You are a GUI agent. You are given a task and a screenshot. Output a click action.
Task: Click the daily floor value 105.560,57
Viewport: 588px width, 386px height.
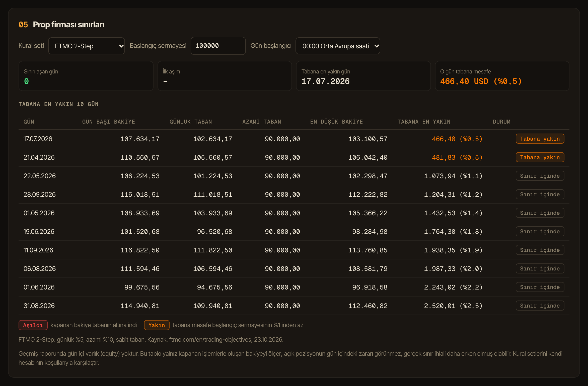point(213,157)
